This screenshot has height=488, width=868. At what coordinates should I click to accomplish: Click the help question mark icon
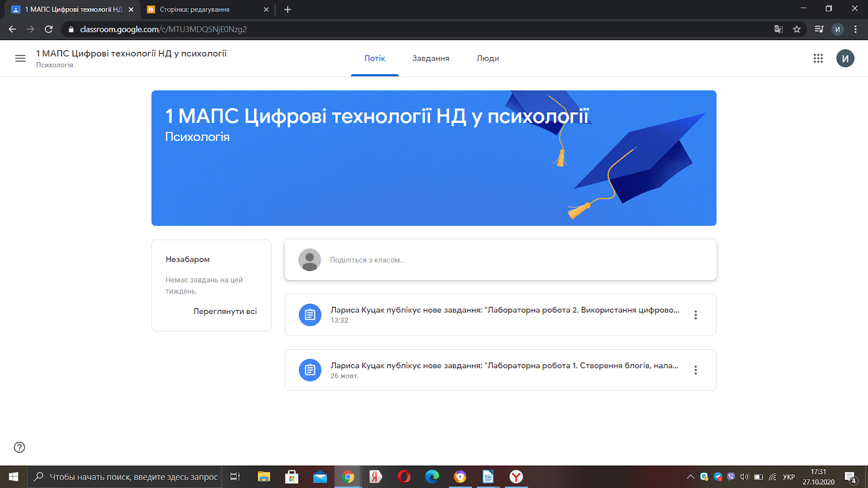[20, 447]
